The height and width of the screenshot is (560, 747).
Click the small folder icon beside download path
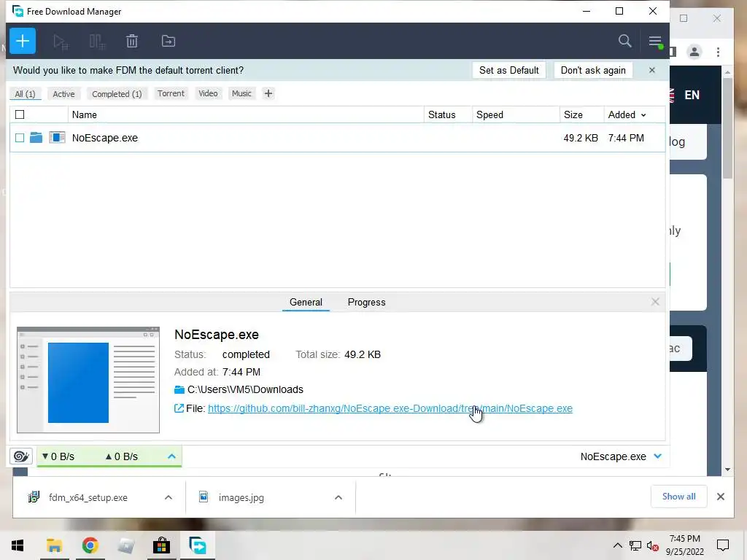179,389
